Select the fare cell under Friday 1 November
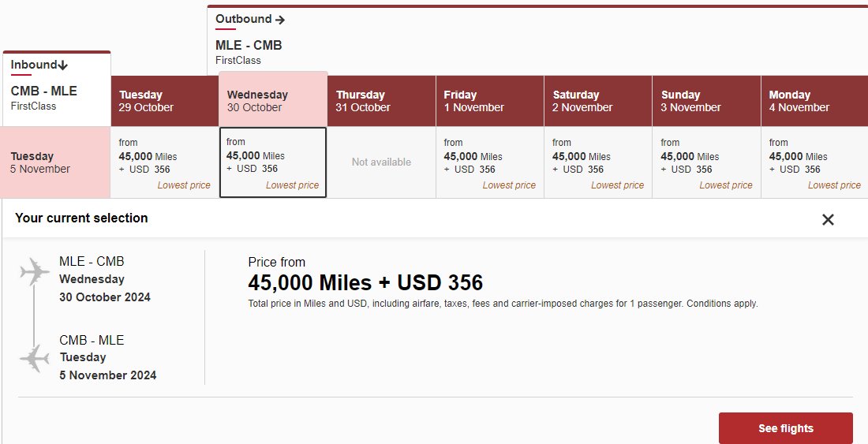 click(490, 162)
